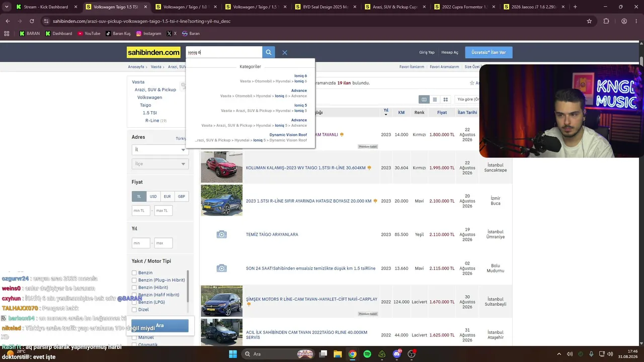Check the Benzin fuel type checkbox
This screenshot has height=362, width=644.
click(x=134, y=273)
